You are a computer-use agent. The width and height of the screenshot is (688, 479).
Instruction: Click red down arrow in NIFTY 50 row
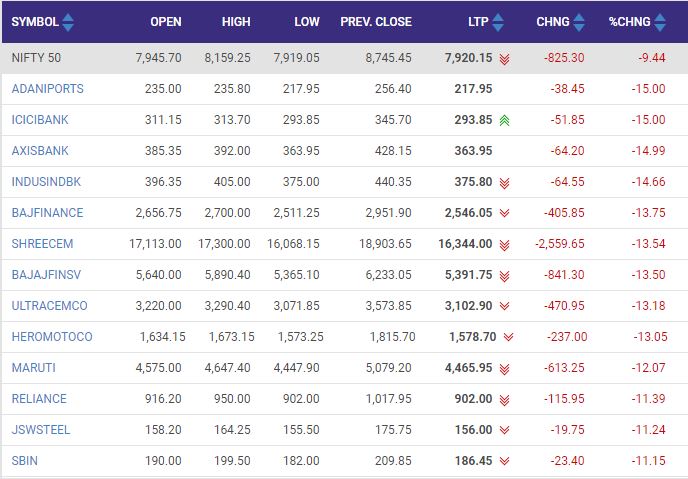pyautogui.click(x=505, y=58)
